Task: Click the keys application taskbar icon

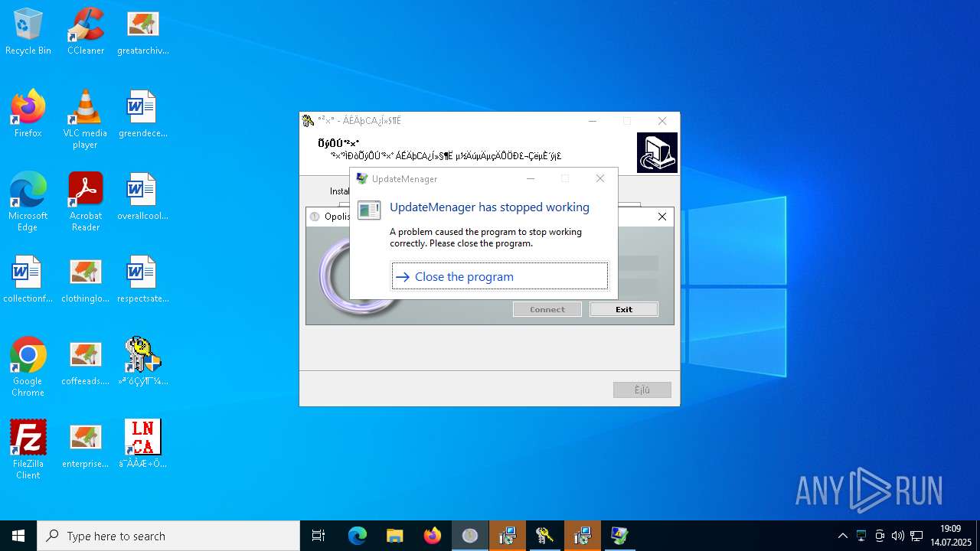Action: click(x=545, y=536)
